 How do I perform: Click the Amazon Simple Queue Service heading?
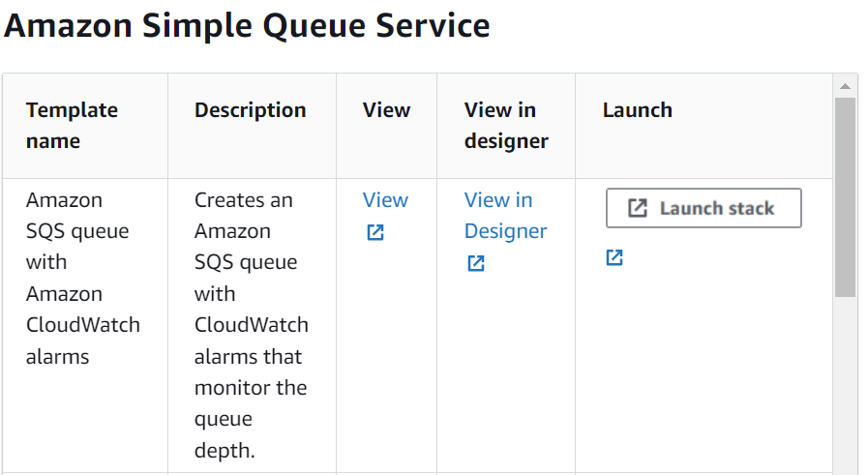coord(247,26)
